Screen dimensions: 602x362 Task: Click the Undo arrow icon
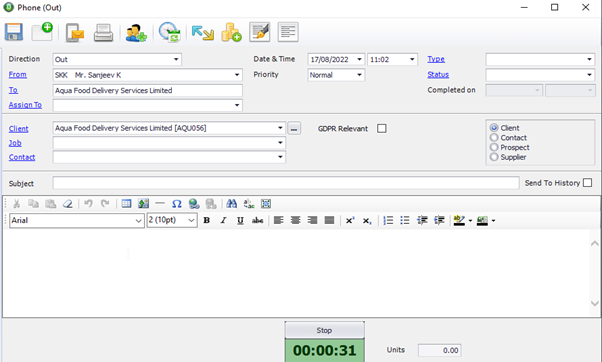[x=88, y=203]
